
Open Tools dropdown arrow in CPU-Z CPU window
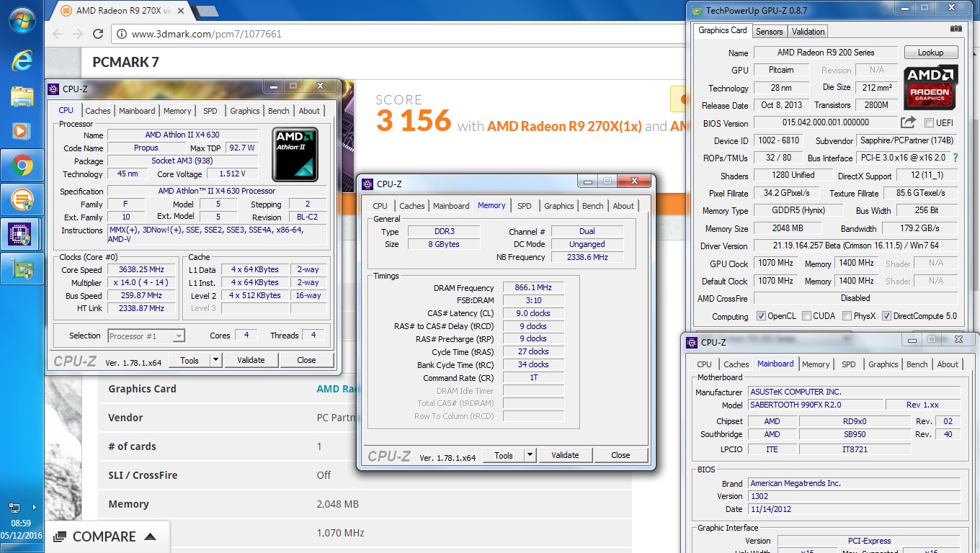click(x=215, y=360)
